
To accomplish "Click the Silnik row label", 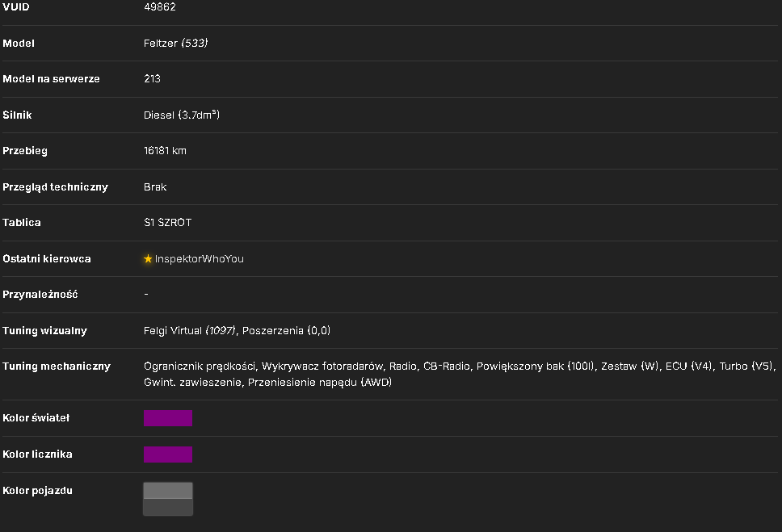I will coord(18,115).
